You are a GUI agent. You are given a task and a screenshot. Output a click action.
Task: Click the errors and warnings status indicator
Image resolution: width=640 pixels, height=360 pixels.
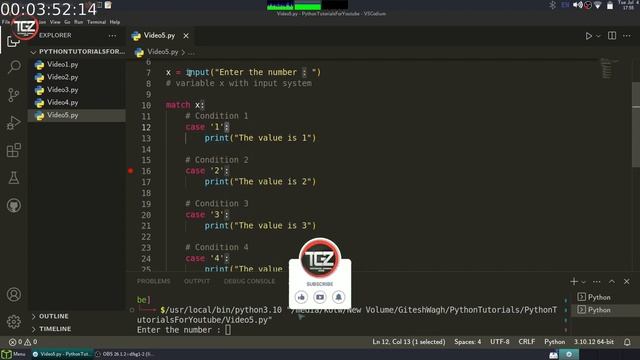[x=23, y=342]
